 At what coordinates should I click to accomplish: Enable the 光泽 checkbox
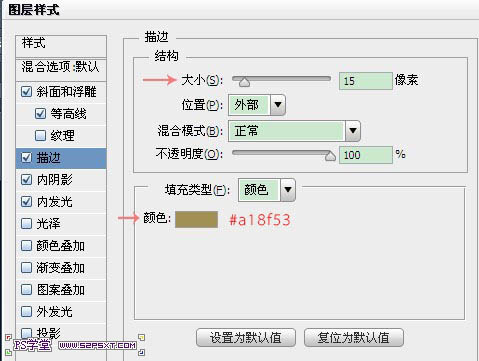pyautogui.click(x=26, y=223)
